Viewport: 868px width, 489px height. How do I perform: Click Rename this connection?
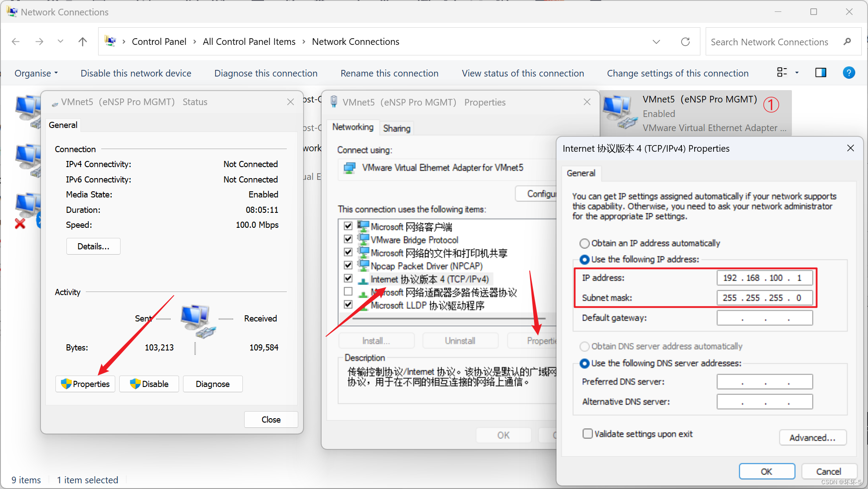(x=389, y=73)
